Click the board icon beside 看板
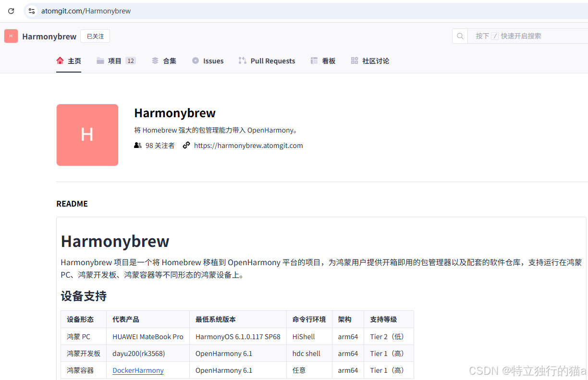 click(314, 61)
